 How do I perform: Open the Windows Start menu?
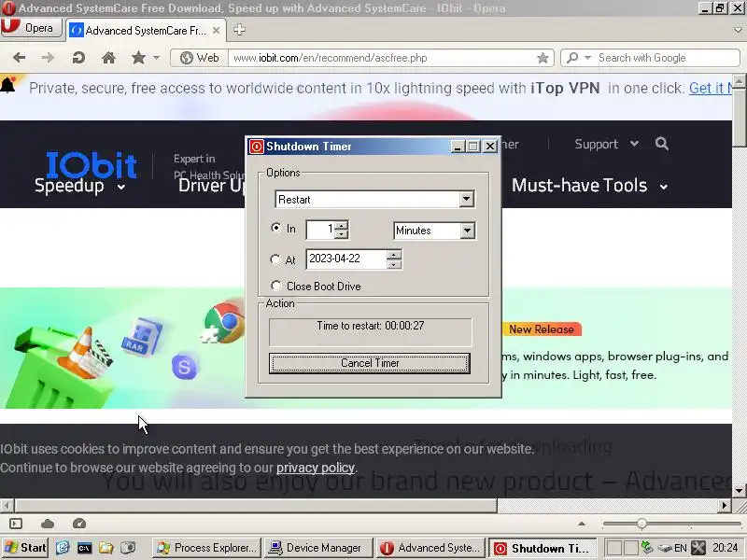(x=25, y=548)
